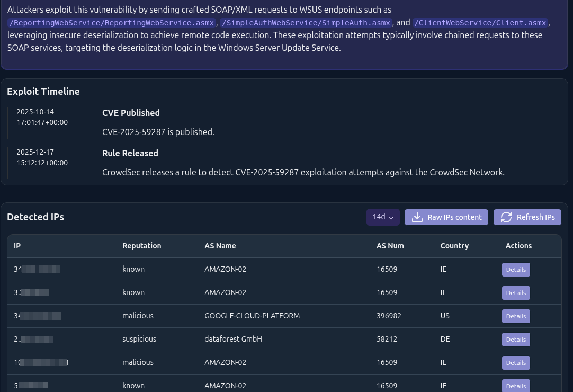Sort the table by AS Num column
This screenshot has height=392, width=573.
[x=390, y=246]
